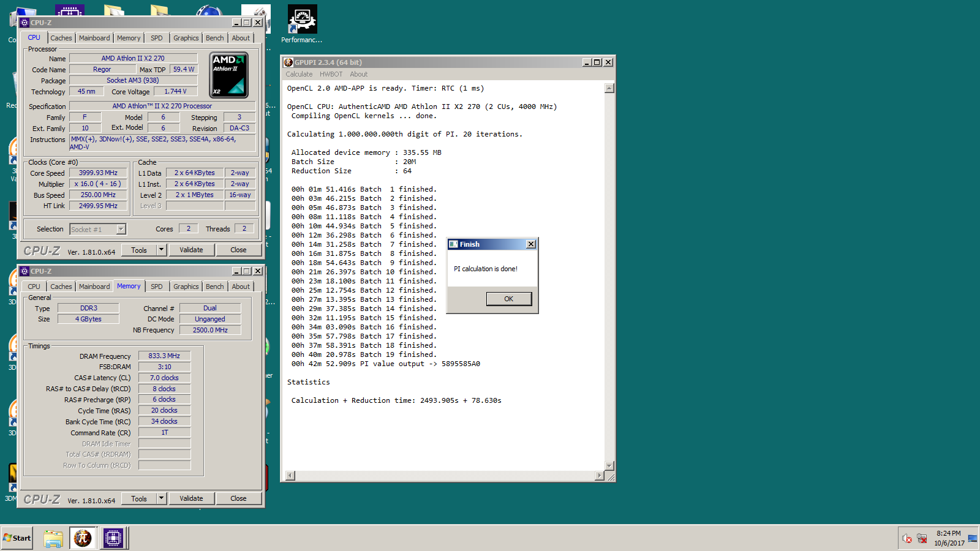Confirm OK in the Finish dialog
This screenshot has height=551, width=980.
pyautogui.click(x=509, y=299)
